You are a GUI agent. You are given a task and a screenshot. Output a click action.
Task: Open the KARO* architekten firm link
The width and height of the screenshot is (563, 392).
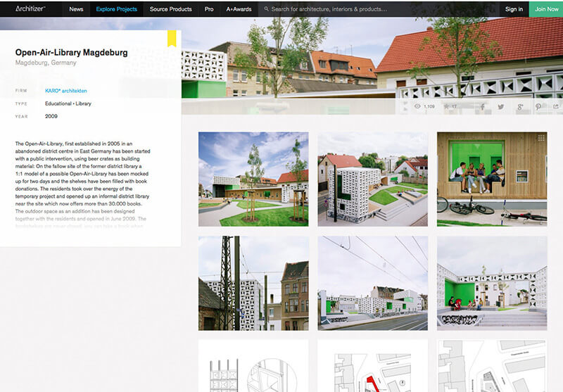66,91
